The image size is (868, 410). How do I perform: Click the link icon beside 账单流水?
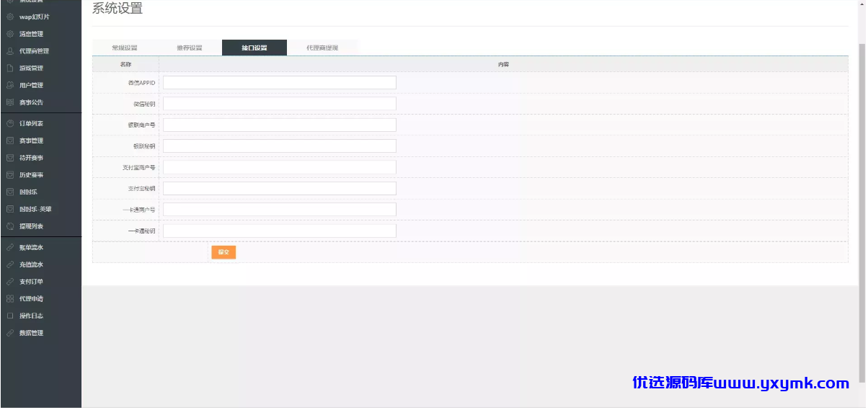(10, 248)
